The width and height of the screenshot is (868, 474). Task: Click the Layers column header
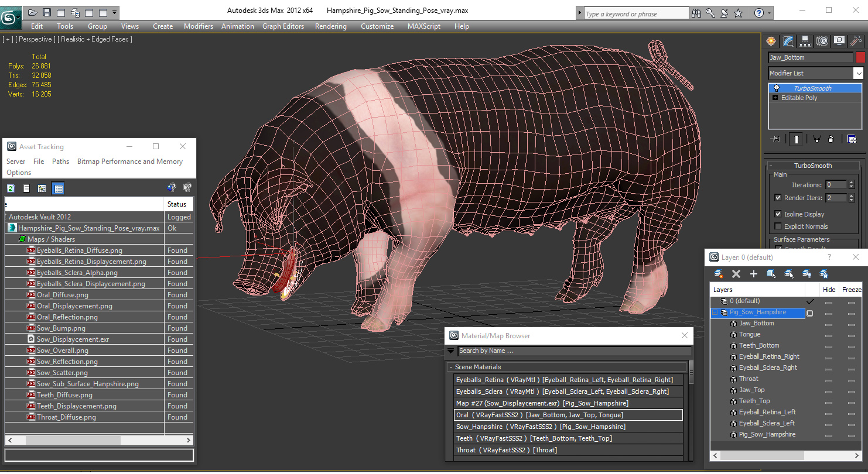coord(757,290)
